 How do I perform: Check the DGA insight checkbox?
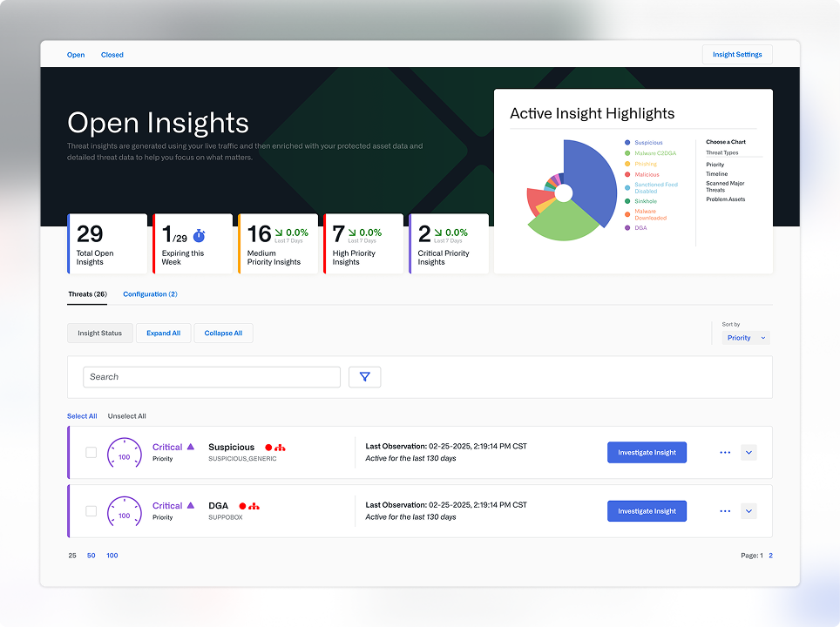(x=91, y=511)
